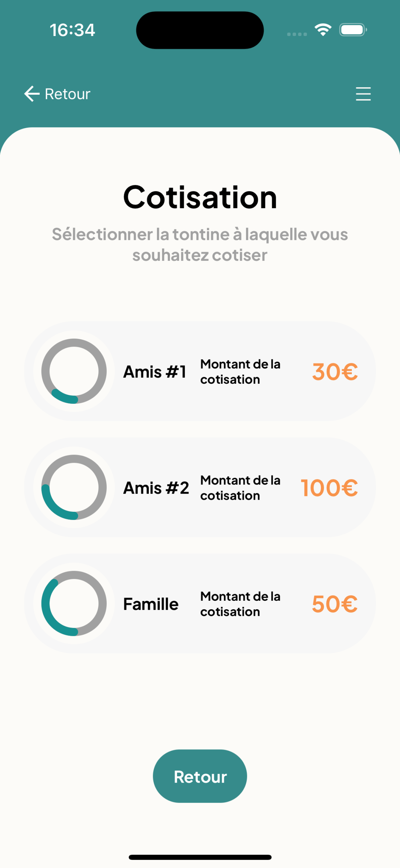Select the Amis #2 tontine name
400x868 pixels.
point(156,488)
